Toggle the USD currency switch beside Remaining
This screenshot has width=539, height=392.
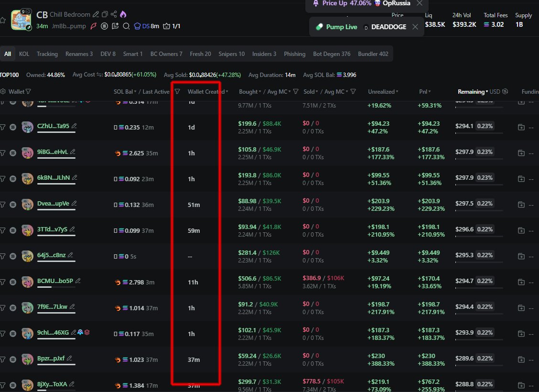(x=505, y=91)
